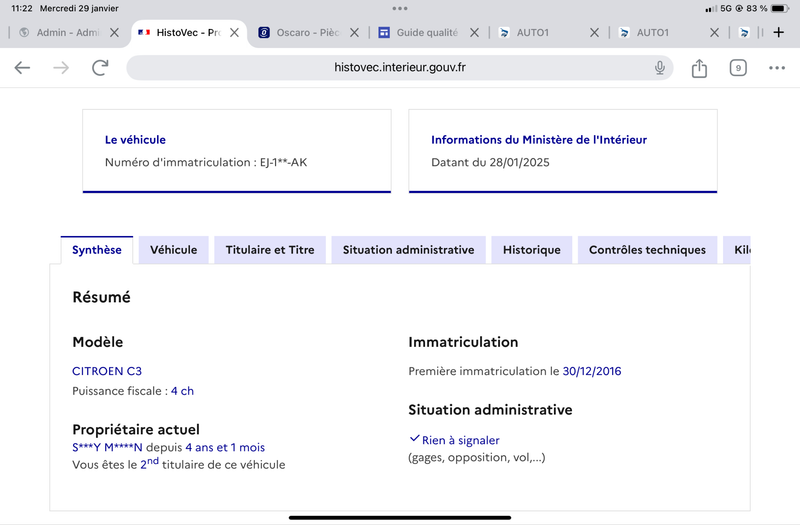Image resolution: width=800 pixels, height=525 pixels.
Task: Open the browser more options menu
Action: [x=777, y=68]
